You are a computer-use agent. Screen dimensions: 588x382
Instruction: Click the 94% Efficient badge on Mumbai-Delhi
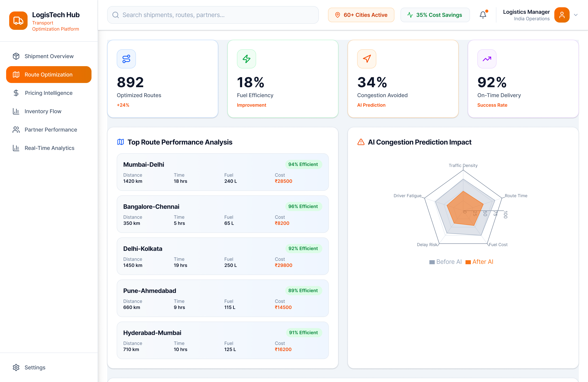[x=303, y=164]
